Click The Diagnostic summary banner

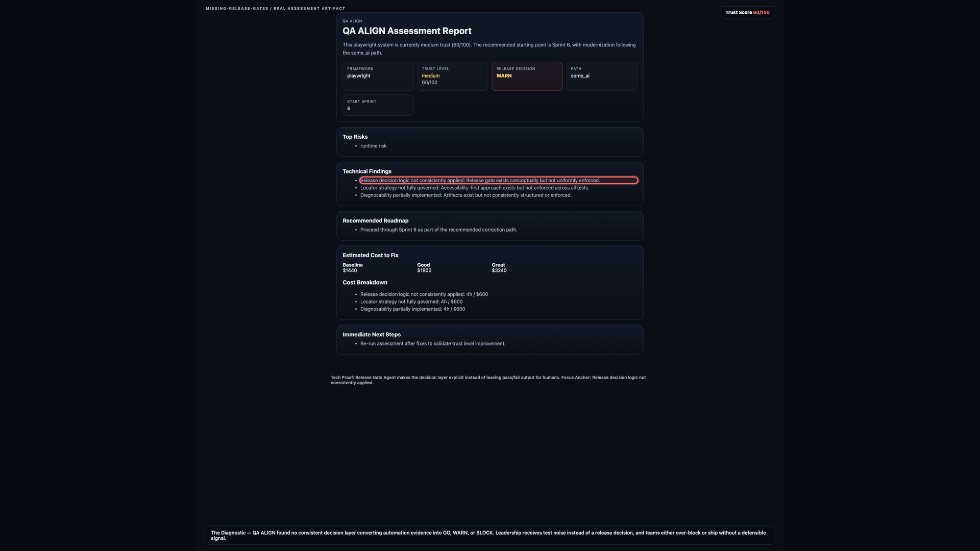coord(490,536)
